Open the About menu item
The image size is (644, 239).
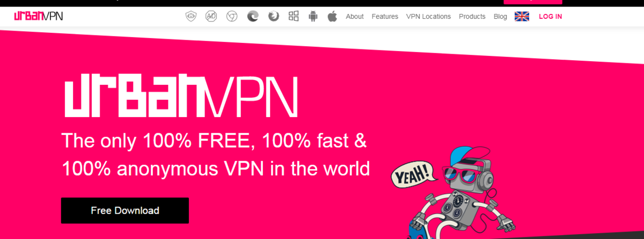355,17
